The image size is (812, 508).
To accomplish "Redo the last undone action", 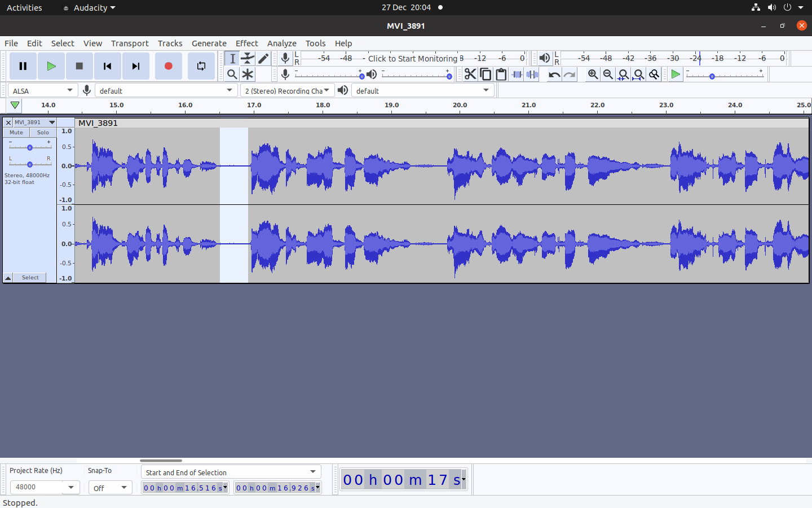I will 570,75.
